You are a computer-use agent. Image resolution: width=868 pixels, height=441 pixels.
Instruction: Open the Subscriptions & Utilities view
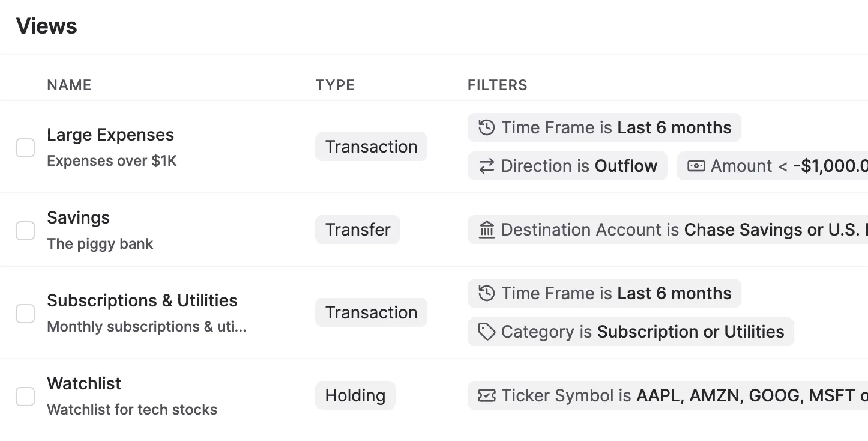142,300
